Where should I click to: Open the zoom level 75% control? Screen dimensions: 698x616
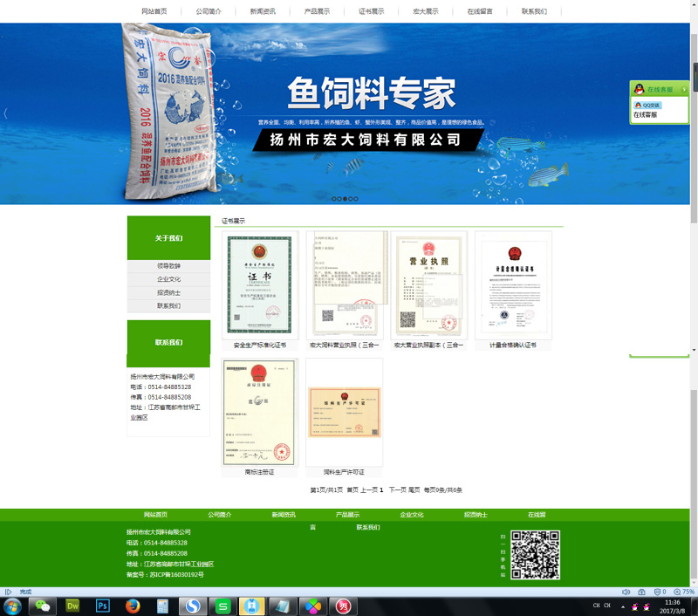click(x=684, y=592)
